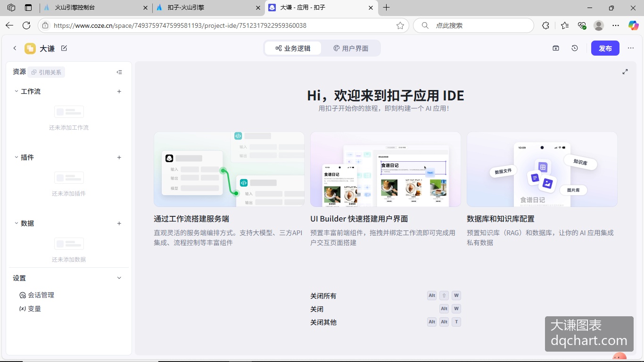Screen dimensions: 644x362
Task: Open browser workspaces icon
Action: click(x=11, y=8)
